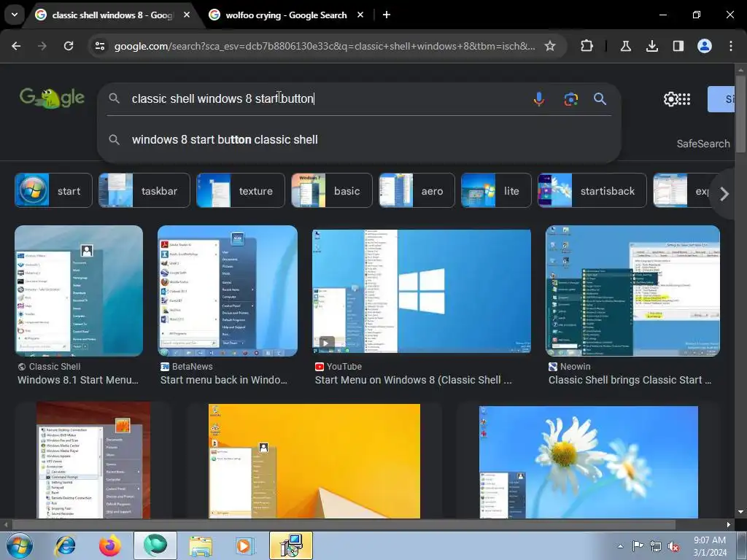The width and height of the screenshot is (747, 560).
Task: Select the classic shell windows 8 tab
Action: click(112, 15)
